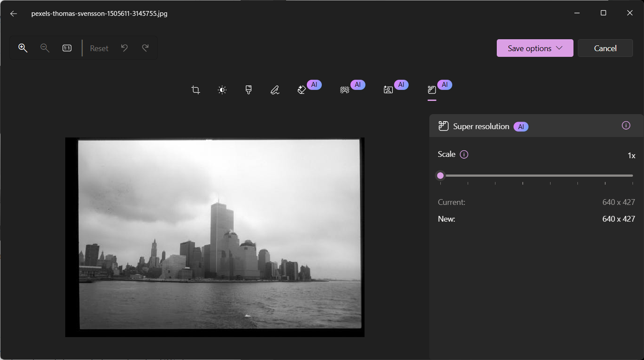Undo the last edit
The width and height of the screenshot is (644, 360).
[124, 48]
